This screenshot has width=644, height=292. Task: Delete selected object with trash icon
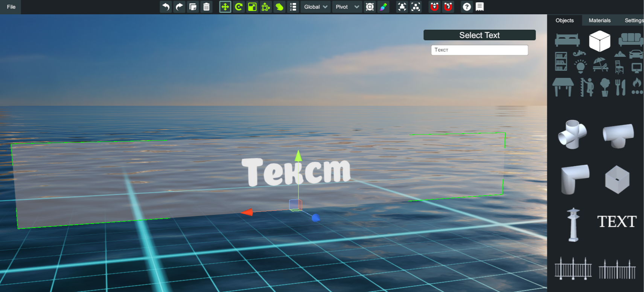(x=207, y=7)
